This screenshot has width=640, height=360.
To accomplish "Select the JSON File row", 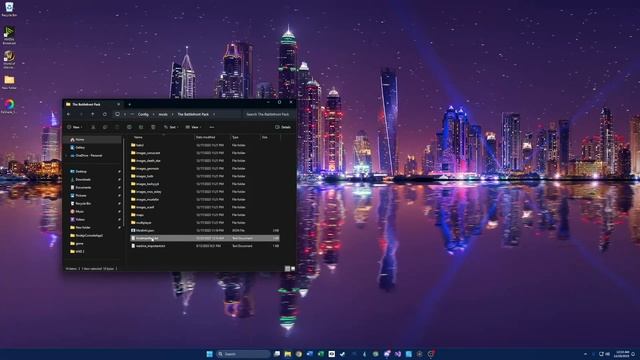I will (205, 230).
